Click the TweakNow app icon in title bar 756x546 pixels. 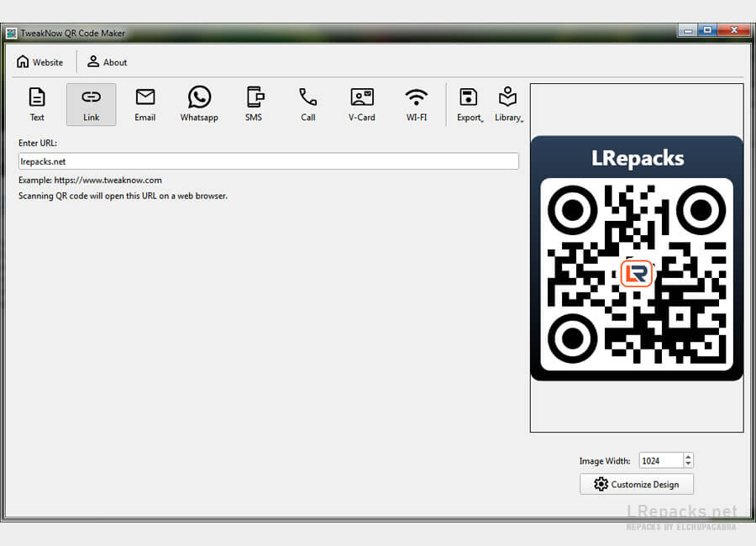tap(12, 34)
